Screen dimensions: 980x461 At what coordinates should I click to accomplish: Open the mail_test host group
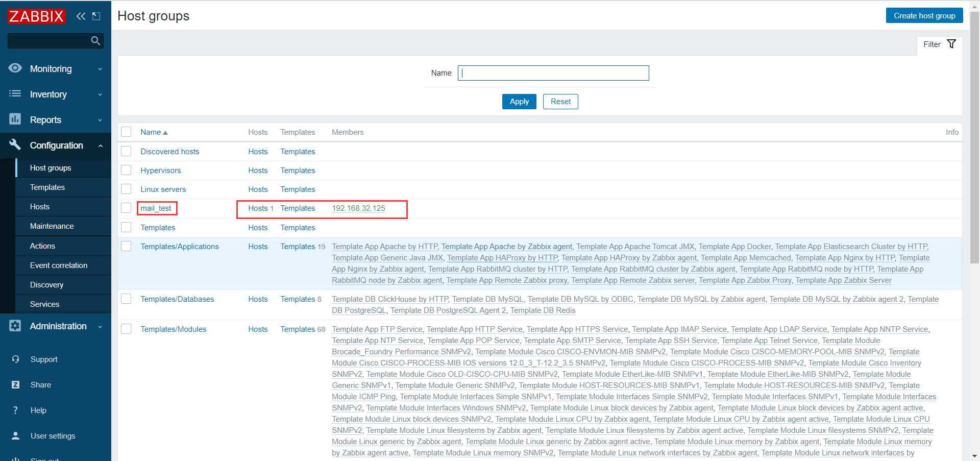pos(156,208)
